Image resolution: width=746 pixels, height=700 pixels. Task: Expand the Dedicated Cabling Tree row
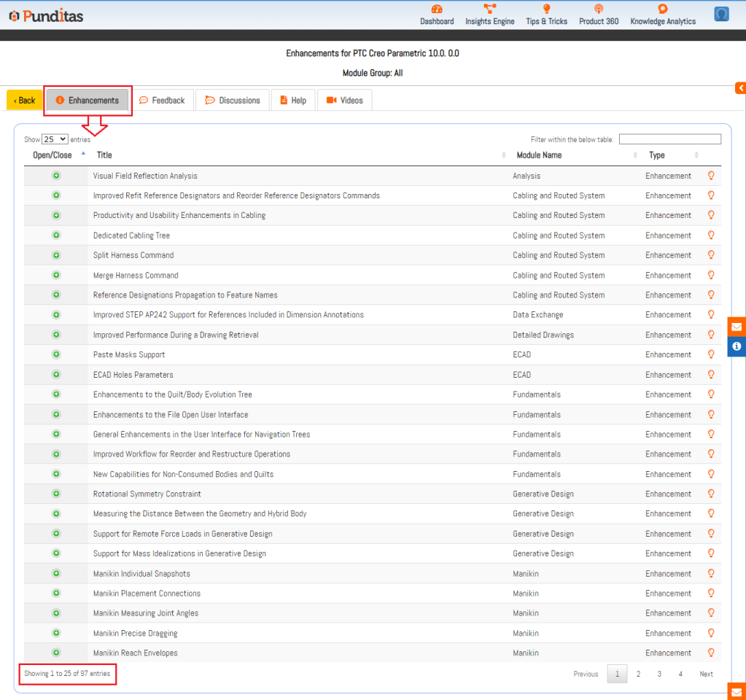[56, 236]
